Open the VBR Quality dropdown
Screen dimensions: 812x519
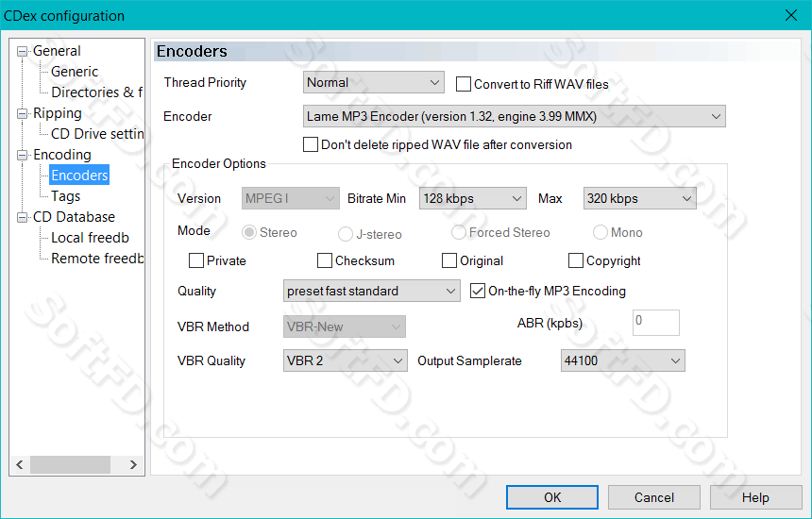345,360
